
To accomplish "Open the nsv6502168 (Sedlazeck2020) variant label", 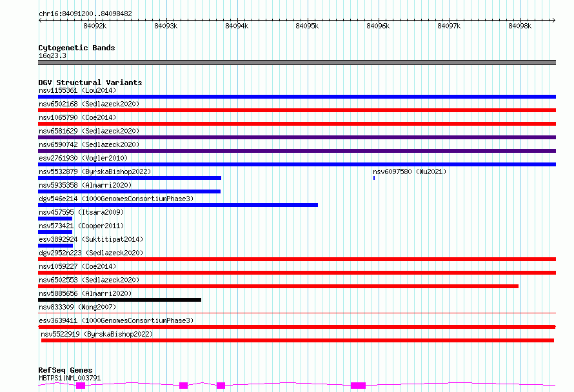I will pyautogui.click(x=89, y=104).
